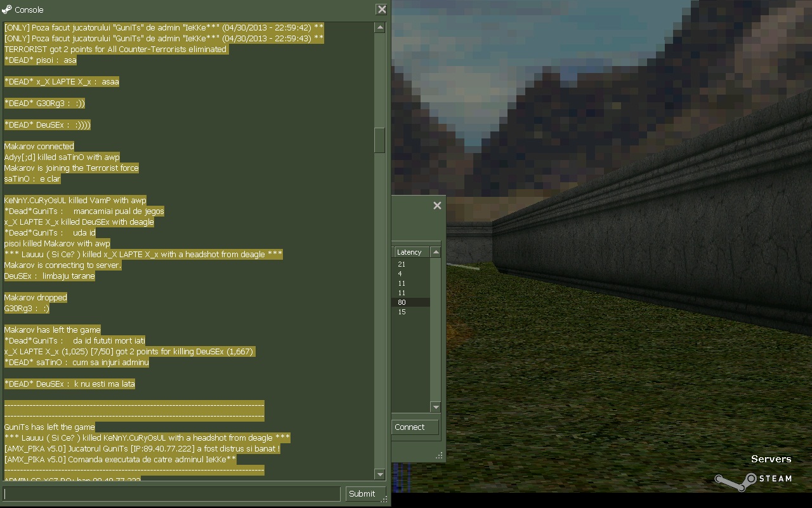
Task: Click the Console window resize grip
Action: [x=384, y=500]
